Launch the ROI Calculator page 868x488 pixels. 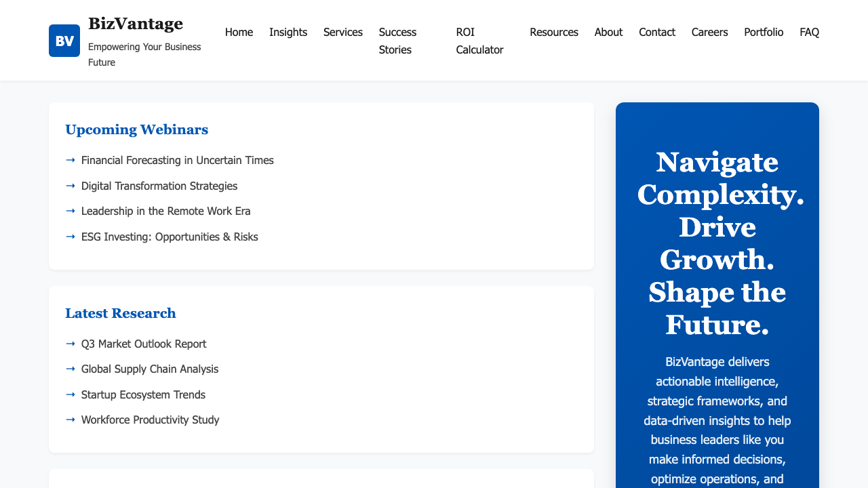pos(479,41)
